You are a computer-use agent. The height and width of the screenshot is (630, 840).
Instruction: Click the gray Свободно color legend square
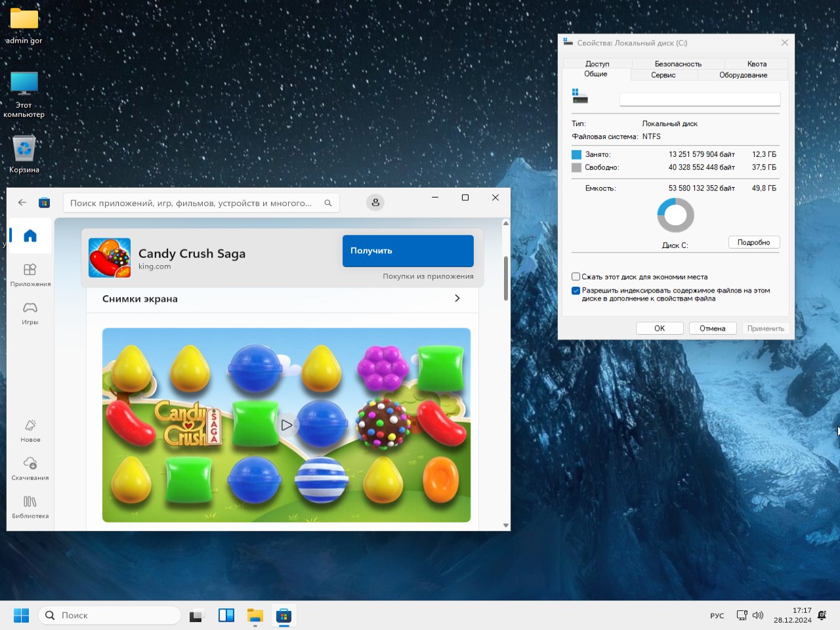(x=576, y=168)
